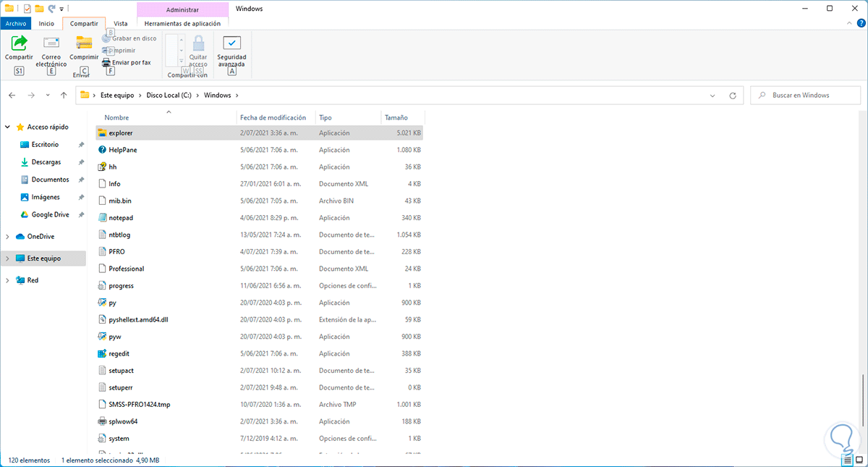Click the OneDrive cloud icon in sidebar
868x467 pixels.
coord(19,236)
